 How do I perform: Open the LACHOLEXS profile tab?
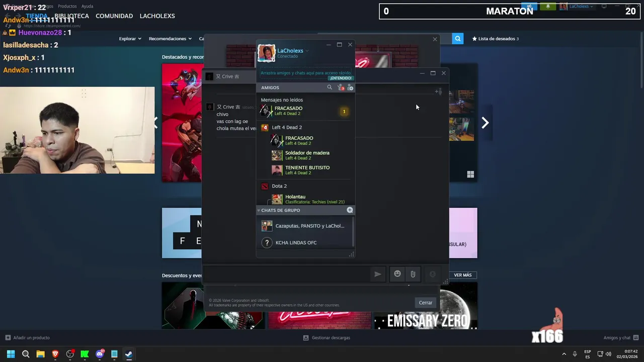tap(157, 16)
